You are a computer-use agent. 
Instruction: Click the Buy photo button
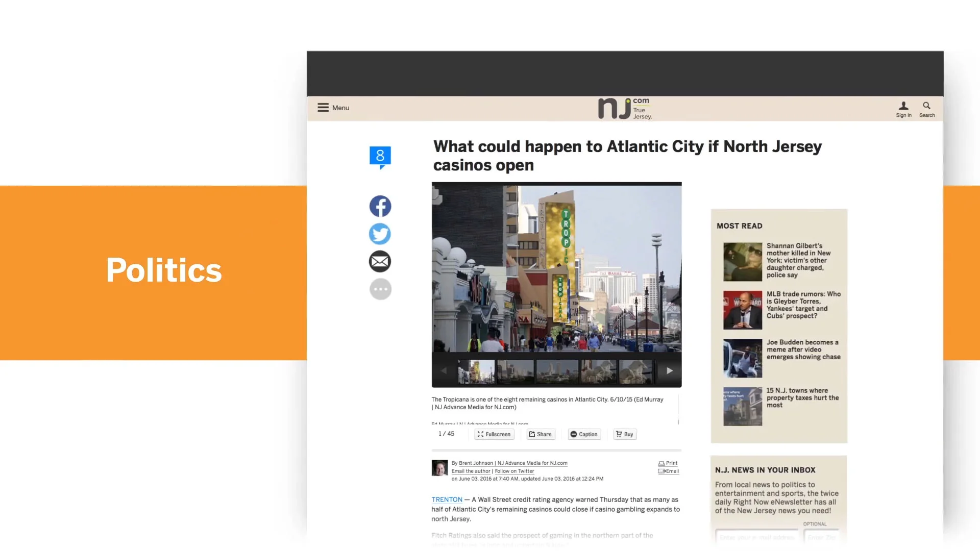click(625, 434)
